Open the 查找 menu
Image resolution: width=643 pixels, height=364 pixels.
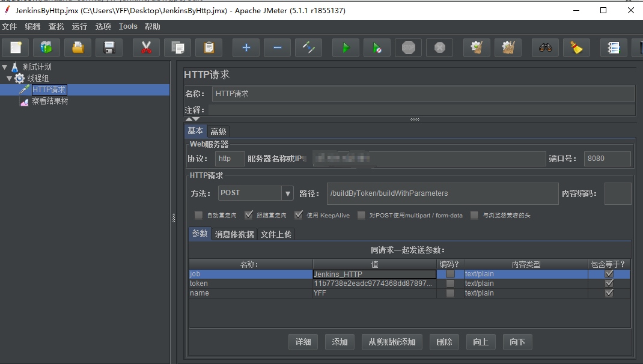pos(56,26)
